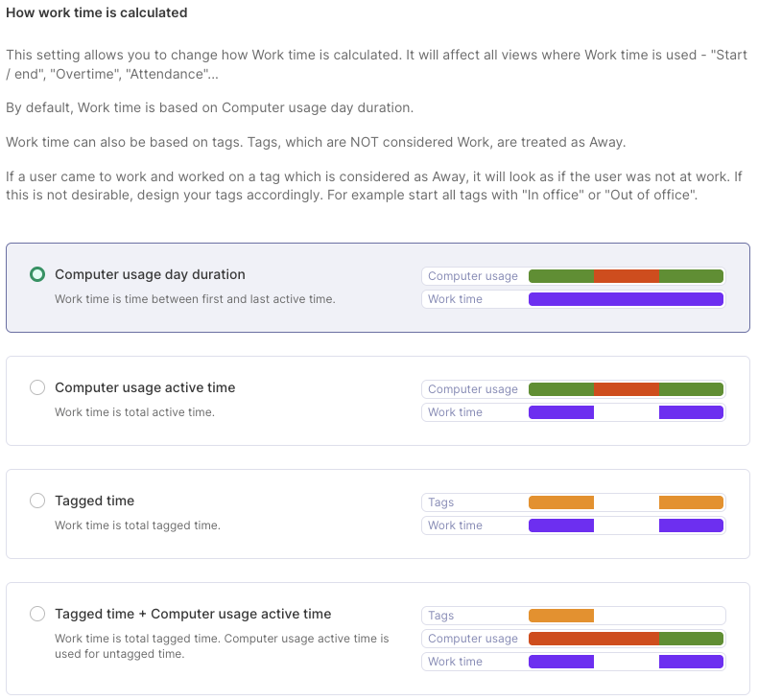Choose Computer usage active time option

37,387
